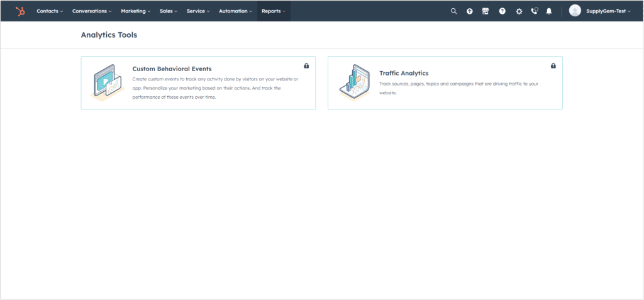
Task: Open the search magnifier icon
Action: (x=453, y=11)
